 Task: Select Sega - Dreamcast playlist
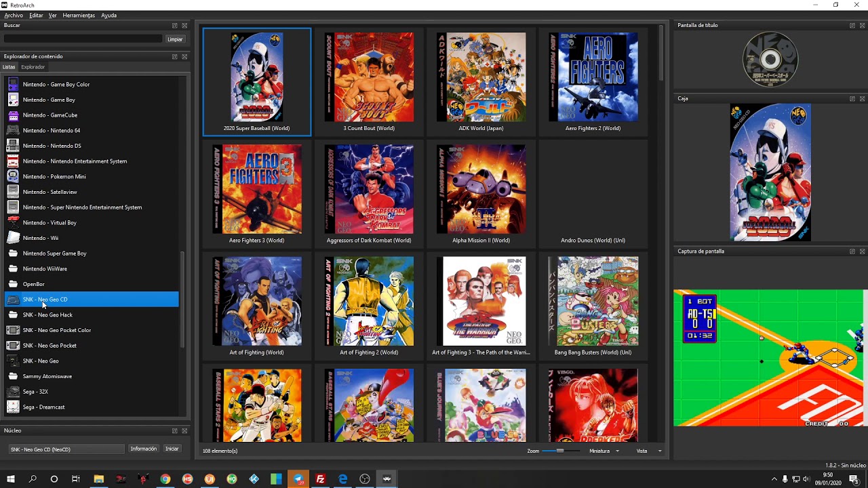(x=92, y=407)
